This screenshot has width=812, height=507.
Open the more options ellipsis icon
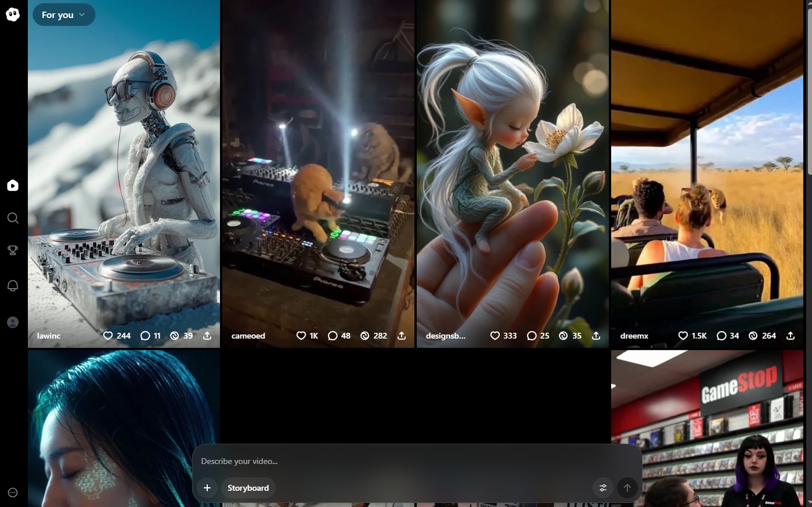[x=13, y=492]
